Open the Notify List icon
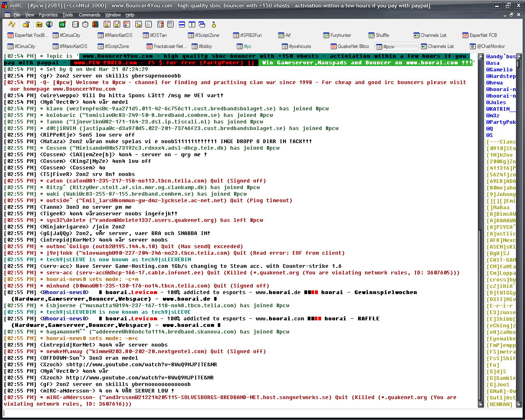The height and width of the screenshot is (420, 525). click(160, 25)
